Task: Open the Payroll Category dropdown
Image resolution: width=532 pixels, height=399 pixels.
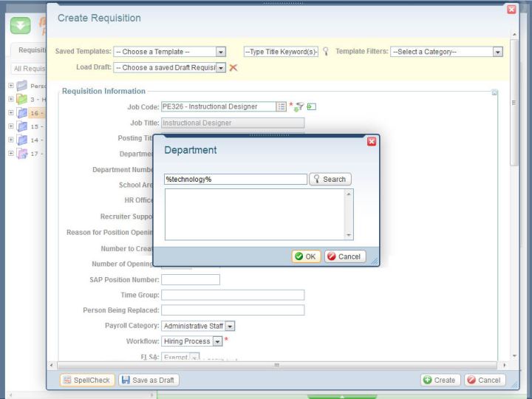Action: [230, 326]
